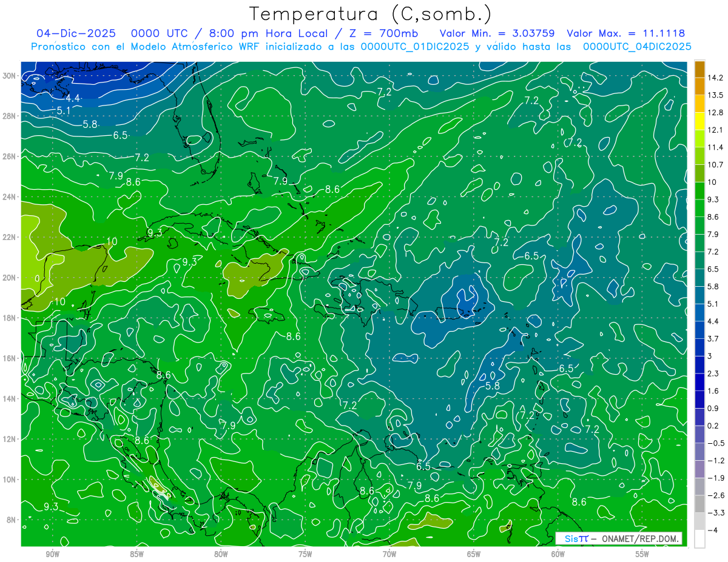
Task: Click the white swatch below -4 on scale
Action: click(699, 539)
